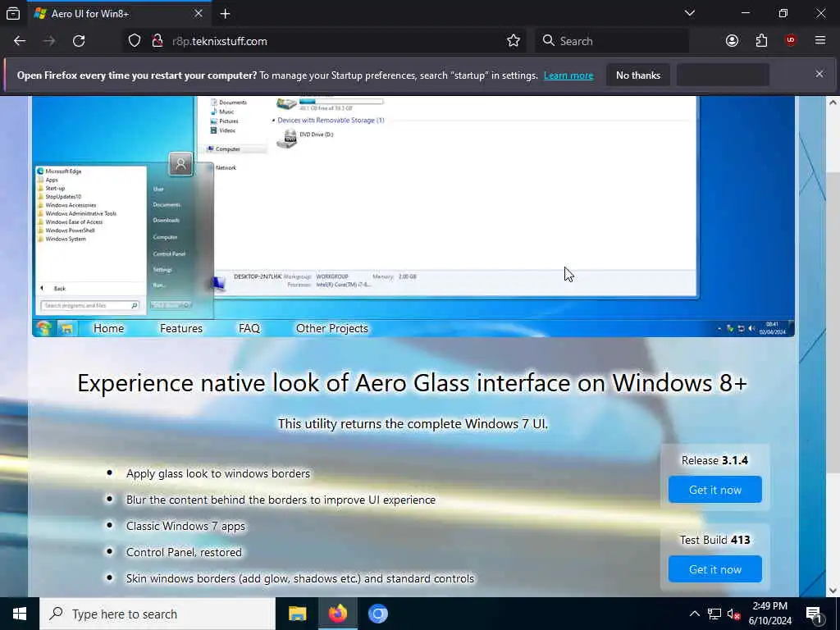Go back using the browser back arrow
Screen dimensions: 840x630
coord(20,41)
